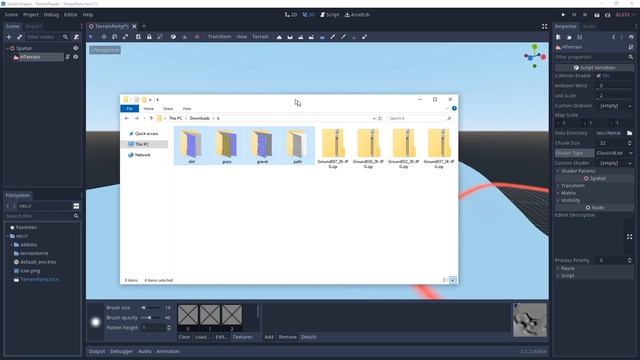Open Shader Type ClassicLite dropdown

click(614, 153)
